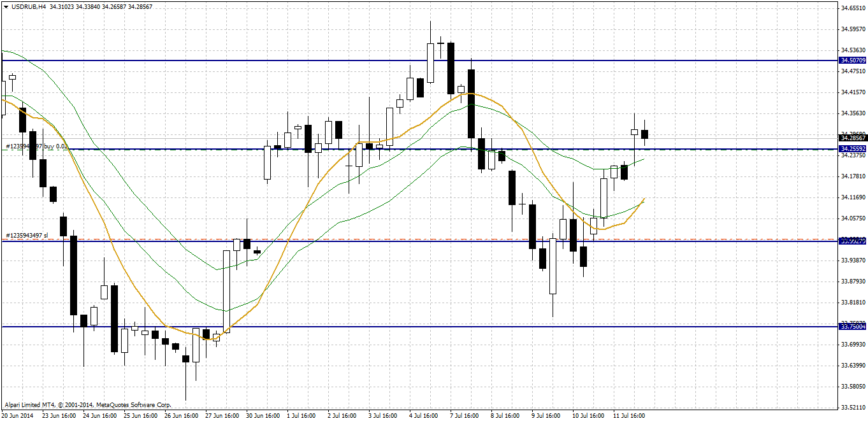The width and height of the screenshot is (868, 421).
Task: Click the 10 Jul 16:00 time label
Action: click(589, 416)
